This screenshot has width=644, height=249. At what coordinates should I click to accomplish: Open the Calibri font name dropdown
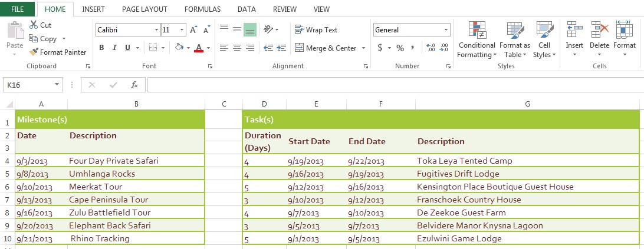pyautogui.click(x=156, y=29)
